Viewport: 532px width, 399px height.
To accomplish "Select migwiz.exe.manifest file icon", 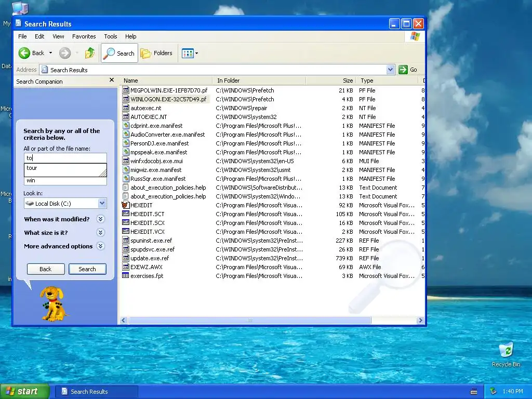I will pyautogui.click(x=126, y=170).
